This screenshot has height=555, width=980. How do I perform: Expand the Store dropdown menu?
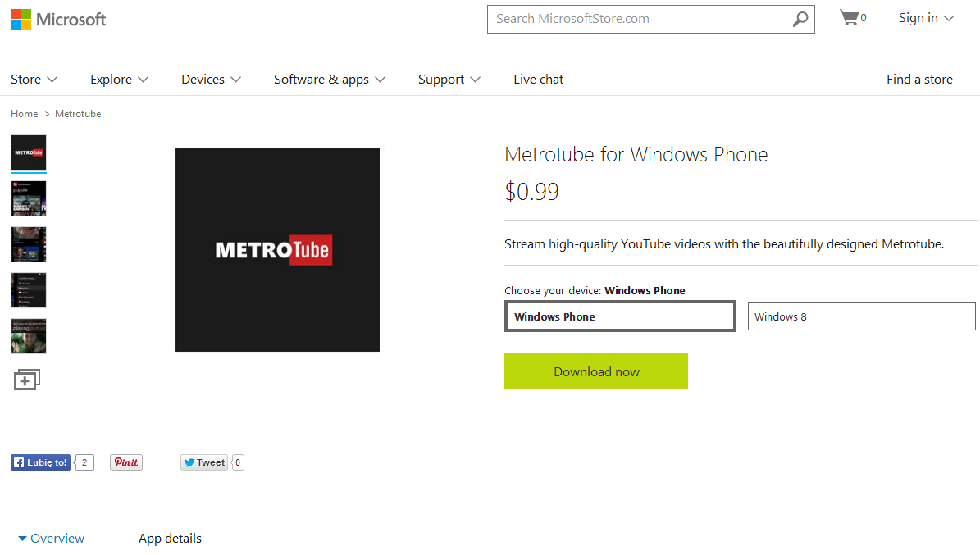click(34, 80)
